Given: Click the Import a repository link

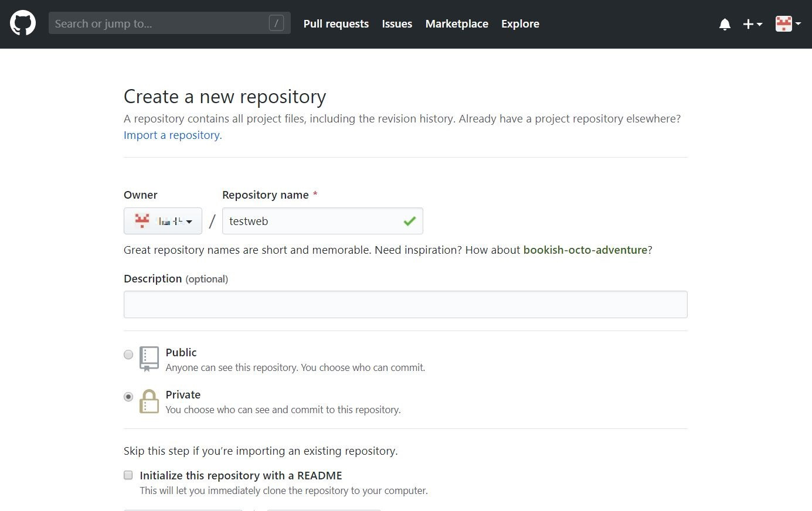Looking at the screenshot, I should pyautogui.click(x=172, y=135).
